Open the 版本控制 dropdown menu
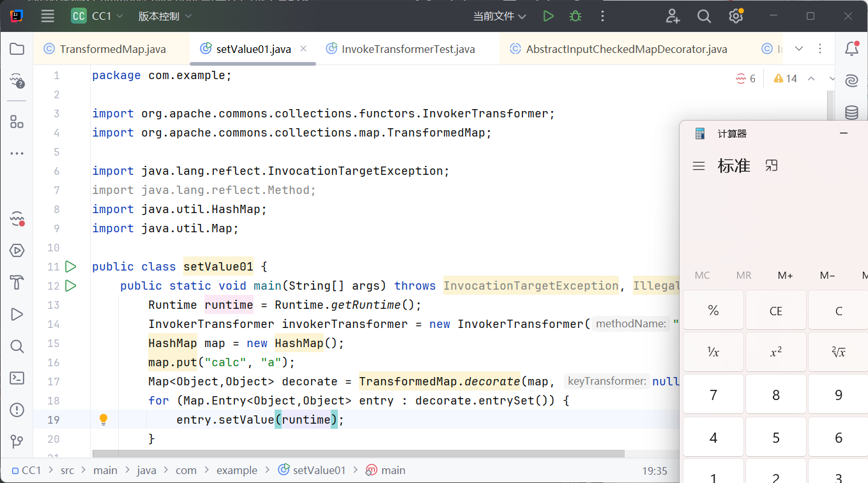 click(x=164, y=17)
